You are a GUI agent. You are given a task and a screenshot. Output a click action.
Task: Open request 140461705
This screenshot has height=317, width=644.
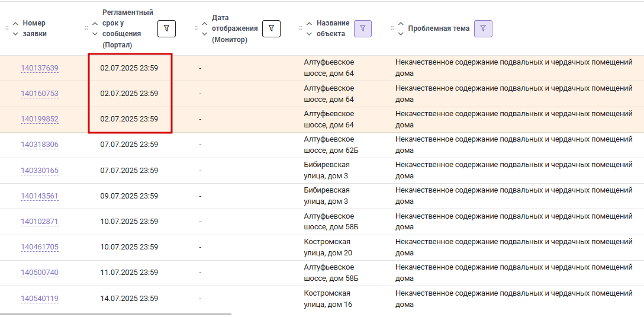(40, 247)
